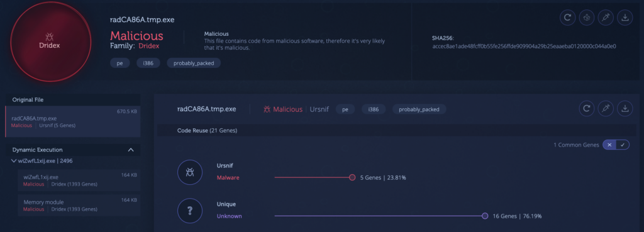Click the '5 Genes | 23.81%' value
Viewport: 644px width, 232px height.
(x=383, y=178)
